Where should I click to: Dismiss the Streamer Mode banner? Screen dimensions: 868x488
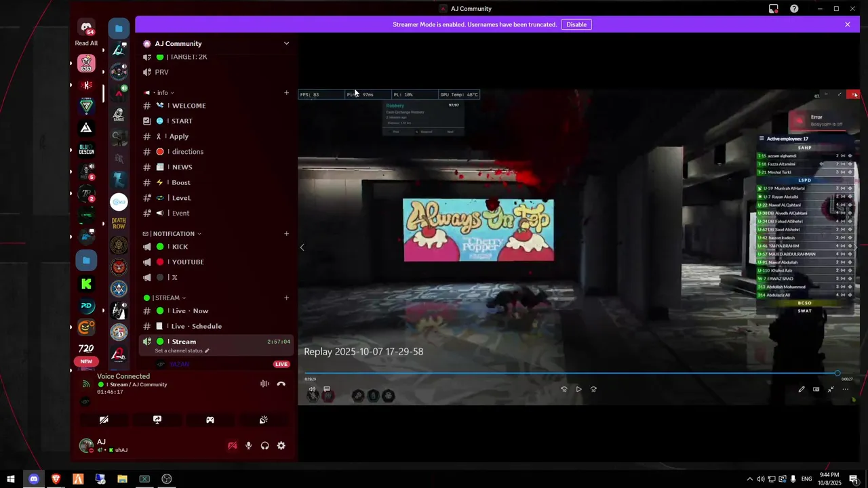(847, 24)
